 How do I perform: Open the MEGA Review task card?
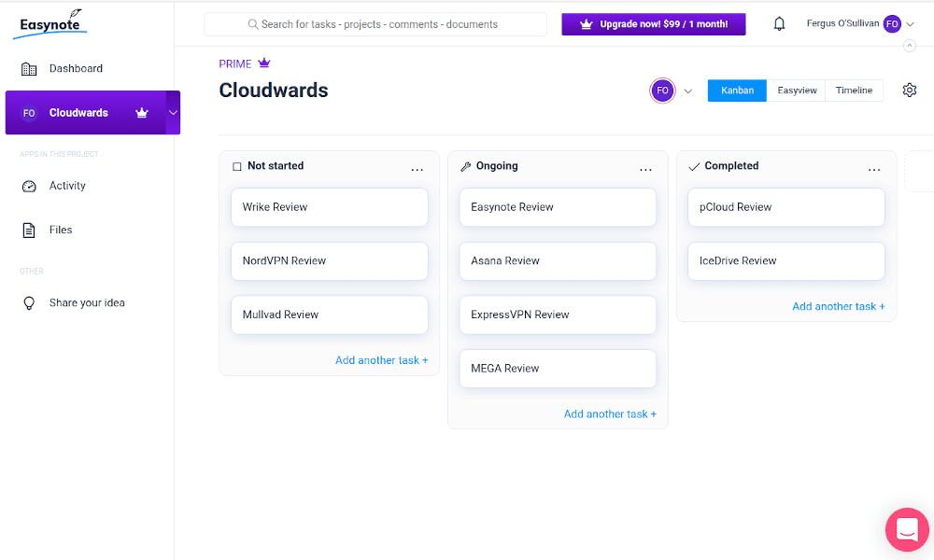[558, 369]
